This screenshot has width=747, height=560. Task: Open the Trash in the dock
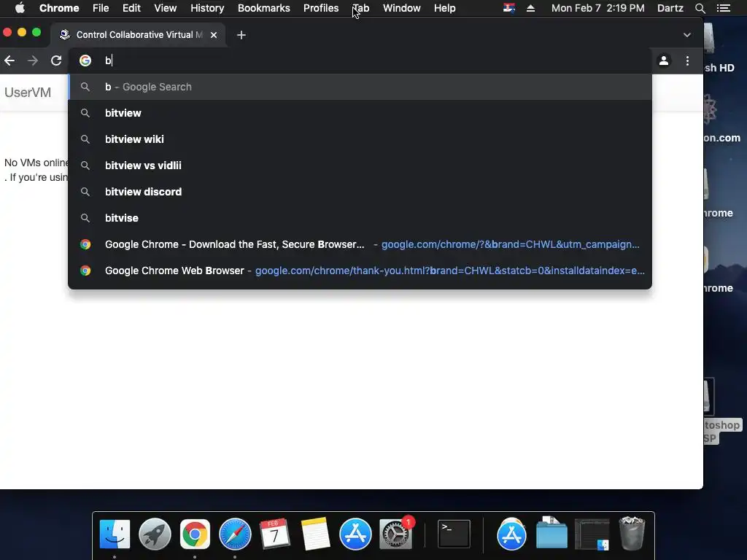click(632, 534)
